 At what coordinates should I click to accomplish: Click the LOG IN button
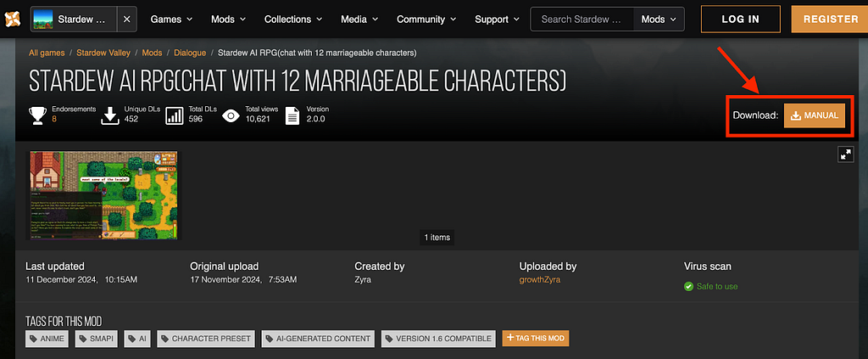[741, 20]
